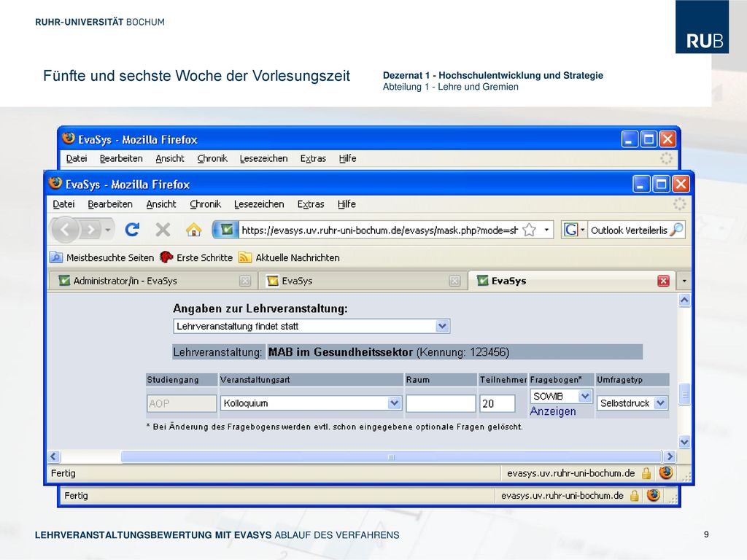
Task: Open the Lesezeichen menu in front window
Action: [x=259, y=204]
